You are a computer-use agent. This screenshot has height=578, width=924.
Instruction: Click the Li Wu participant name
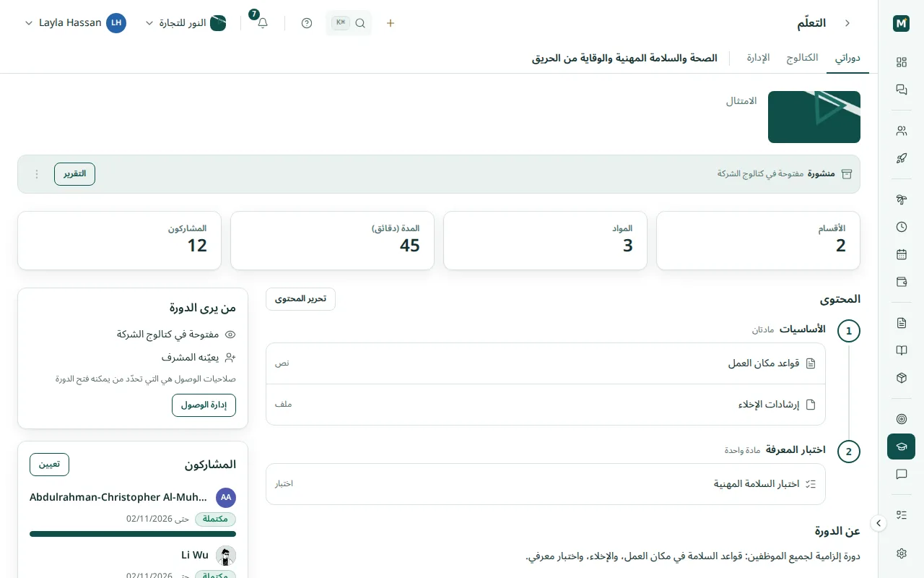[195, 555]
